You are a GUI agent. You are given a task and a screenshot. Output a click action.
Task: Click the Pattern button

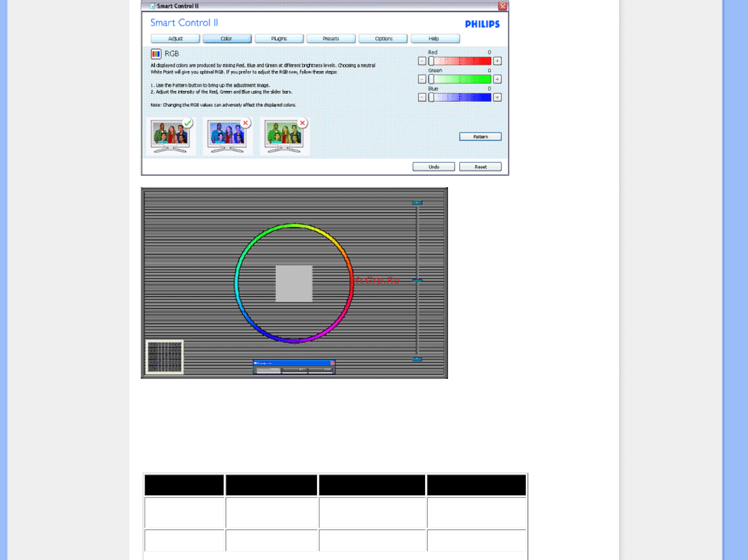480,137
